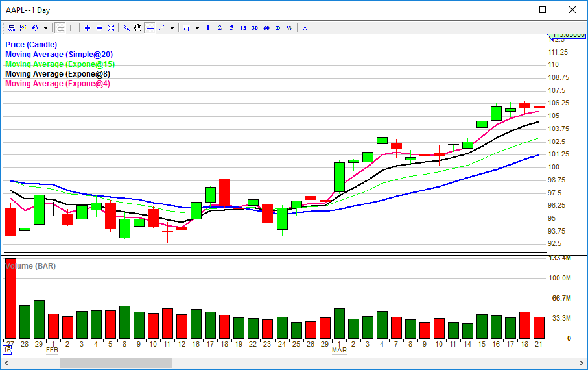Click the toolbar grip handle at left
This screenshot has width=588, height=370.
(4, 28)
